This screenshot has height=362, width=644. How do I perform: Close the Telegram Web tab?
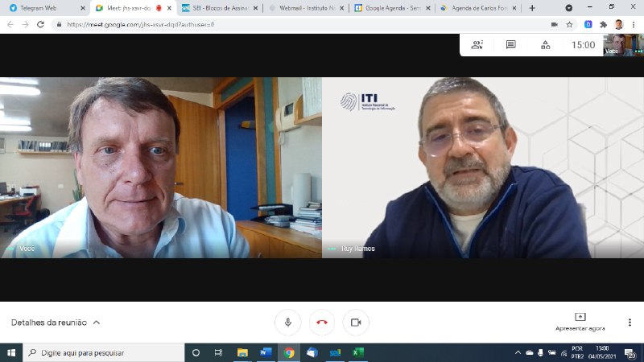coord(83,8)
